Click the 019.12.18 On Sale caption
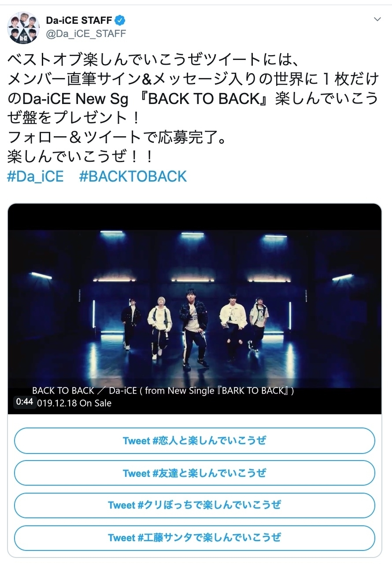Screen dimensions: 392x565 tap(75, 403)
